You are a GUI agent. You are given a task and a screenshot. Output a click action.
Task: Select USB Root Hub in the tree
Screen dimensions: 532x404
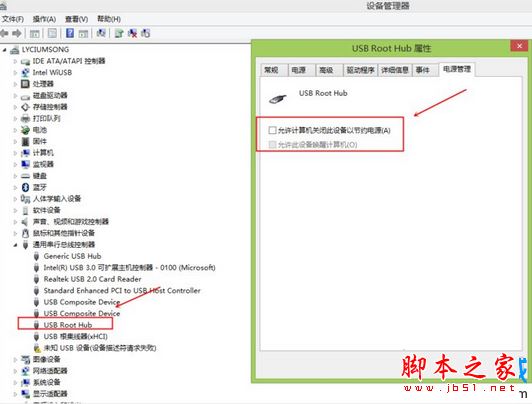coord(68,325)
